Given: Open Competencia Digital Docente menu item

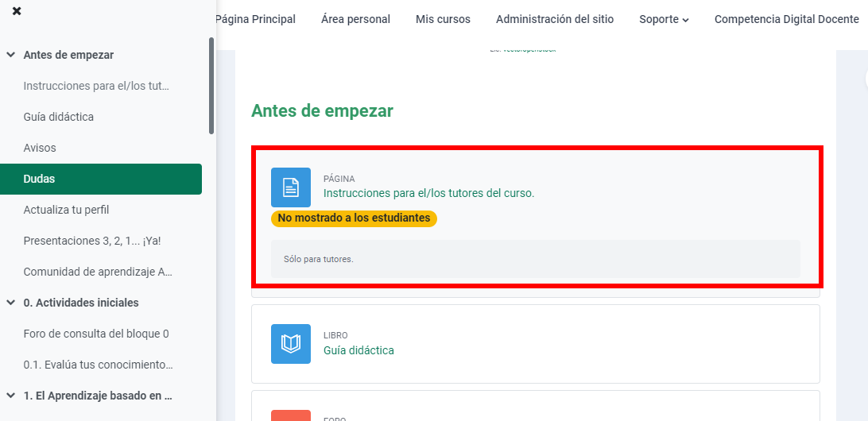Looking at the screenshot, I should 787,19.
